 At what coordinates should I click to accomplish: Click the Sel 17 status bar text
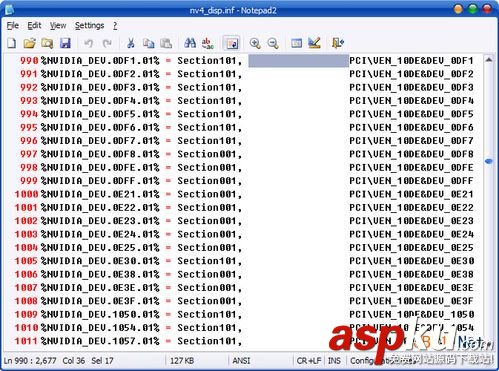(x=102, y=361)
